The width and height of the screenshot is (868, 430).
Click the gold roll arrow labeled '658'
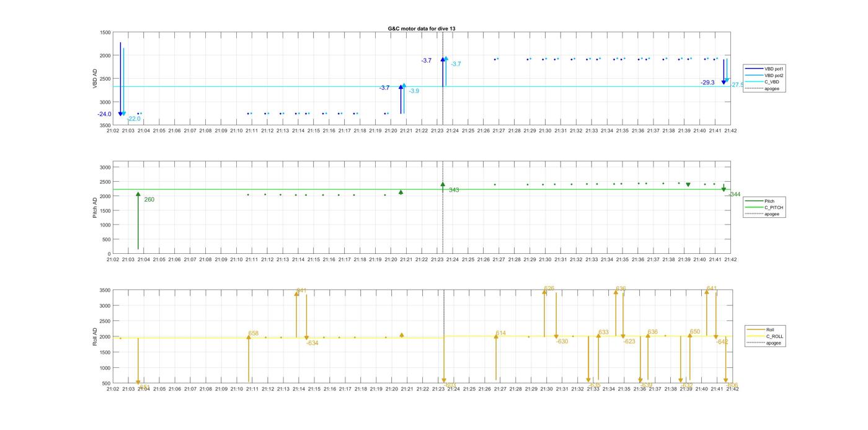[249, 359]
